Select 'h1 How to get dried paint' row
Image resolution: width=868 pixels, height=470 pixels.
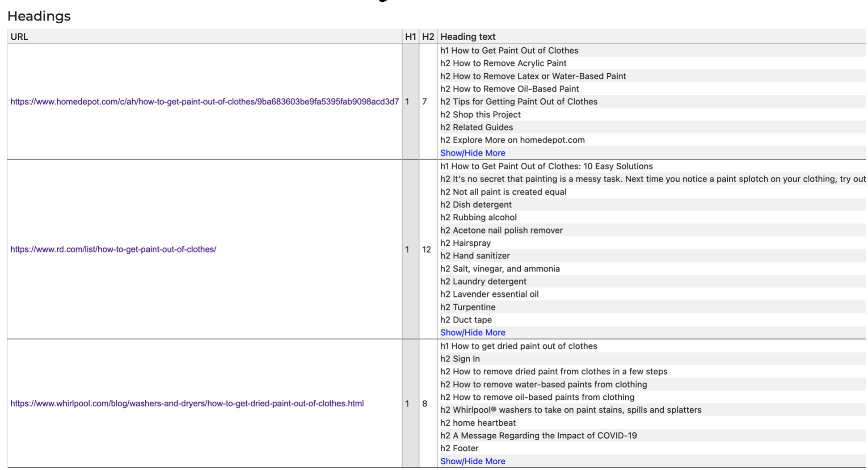coord(518,346)
